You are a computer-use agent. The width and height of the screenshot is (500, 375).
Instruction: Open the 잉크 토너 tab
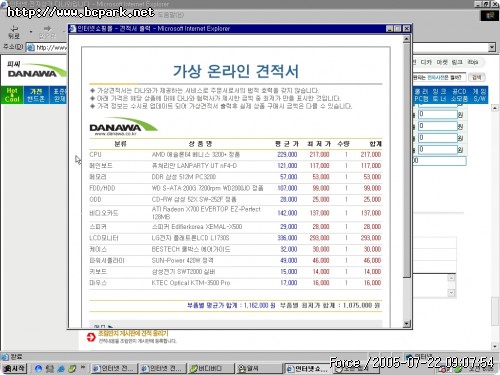point(440,95)
